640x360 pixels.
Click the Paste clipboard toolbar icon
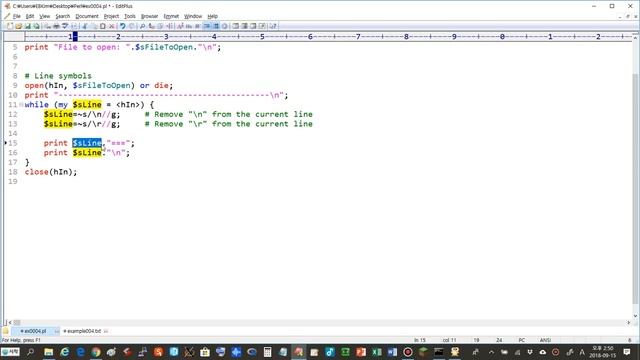pyautogui.click(x=103, y=26)
